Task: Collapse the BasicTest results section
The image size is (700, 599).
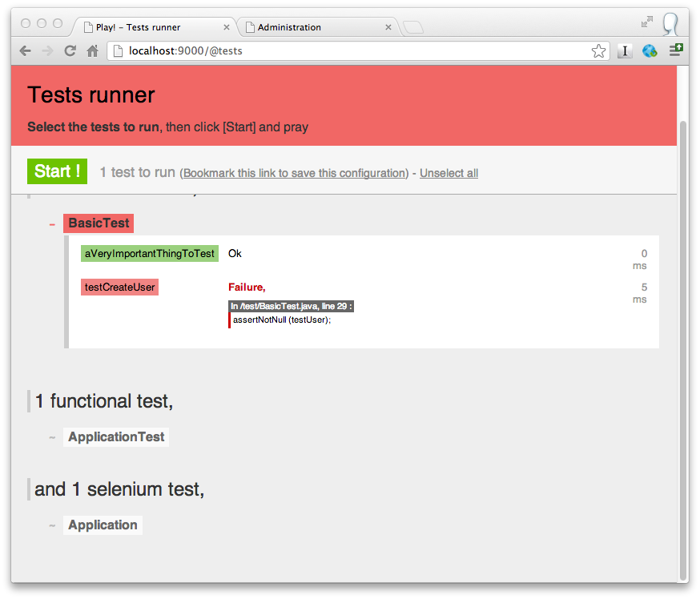Action: pos(53,224)
